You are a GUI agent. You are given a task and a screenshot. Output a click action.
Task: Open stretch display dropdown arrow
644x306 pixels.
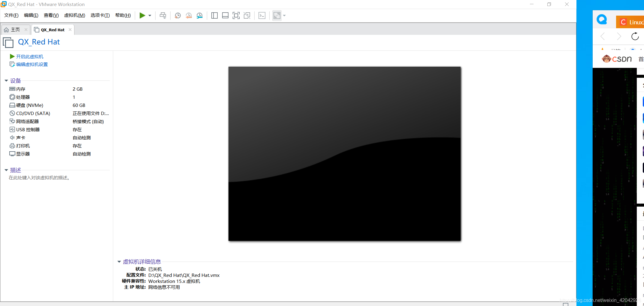284,16
